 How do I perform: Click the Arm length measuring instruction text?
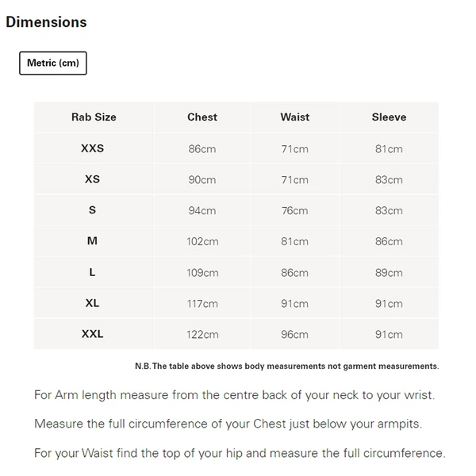click(234, 394)
